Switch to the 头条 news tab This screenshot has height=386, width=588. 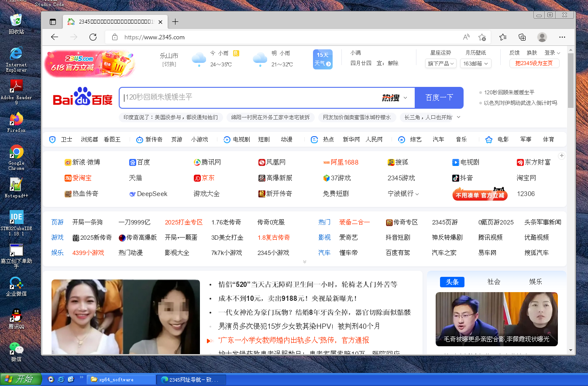(x=452, y=282)
